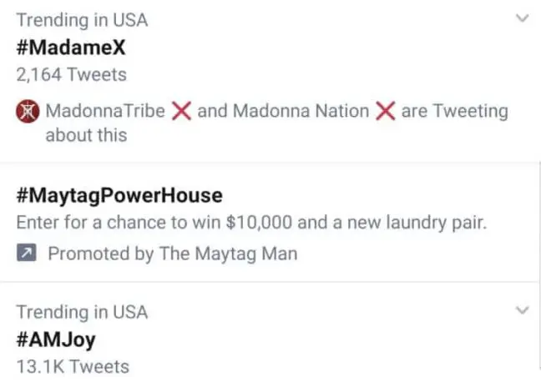The image size is (541, 392).
Task: Open the #MadameX trending hashtag
Action: 71,47
